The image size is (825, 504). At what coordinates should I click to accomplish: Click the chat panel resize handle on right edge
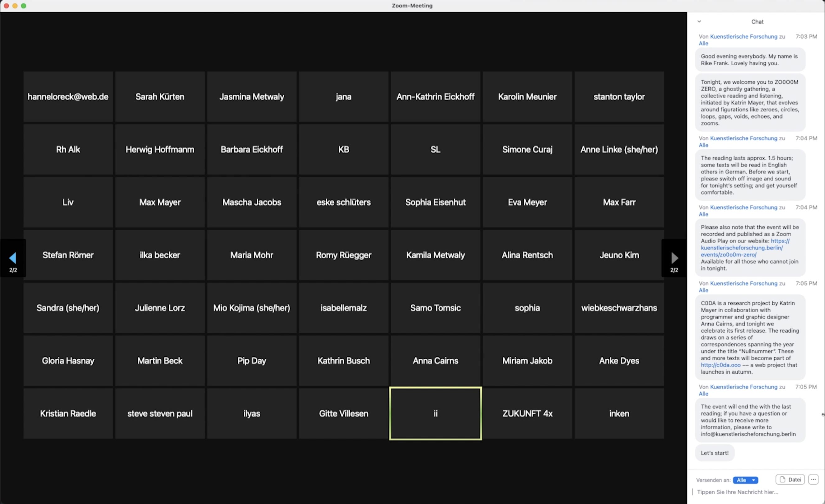[823, 414]
